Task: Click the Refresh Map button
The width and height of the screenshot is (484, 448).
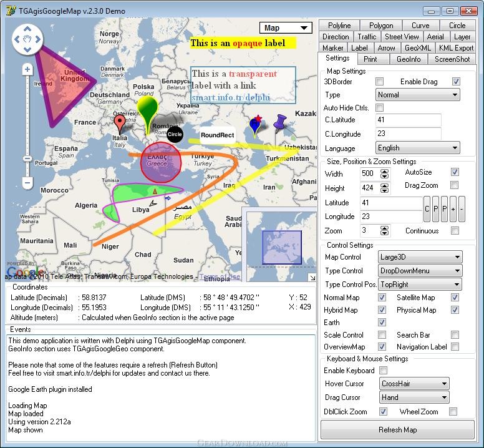Action: (x=397, y=429)
